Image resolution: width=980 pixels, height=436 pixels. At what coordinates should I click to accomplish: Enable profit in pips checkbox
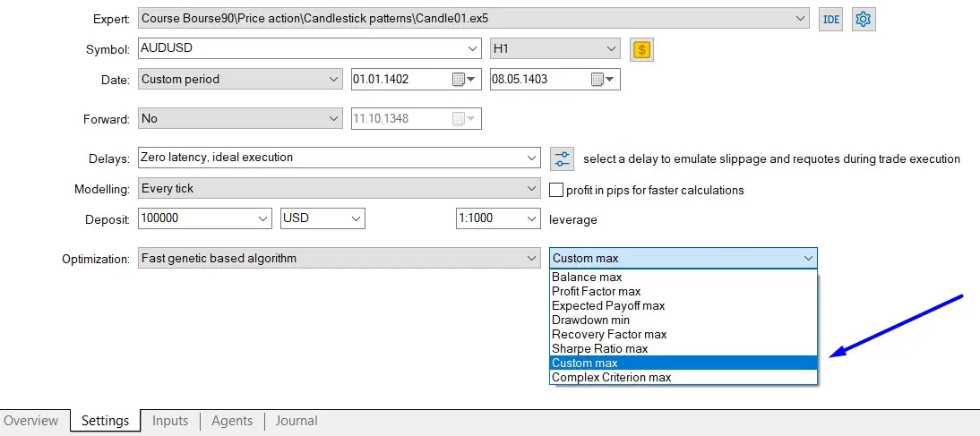click(x=555, y=190)
